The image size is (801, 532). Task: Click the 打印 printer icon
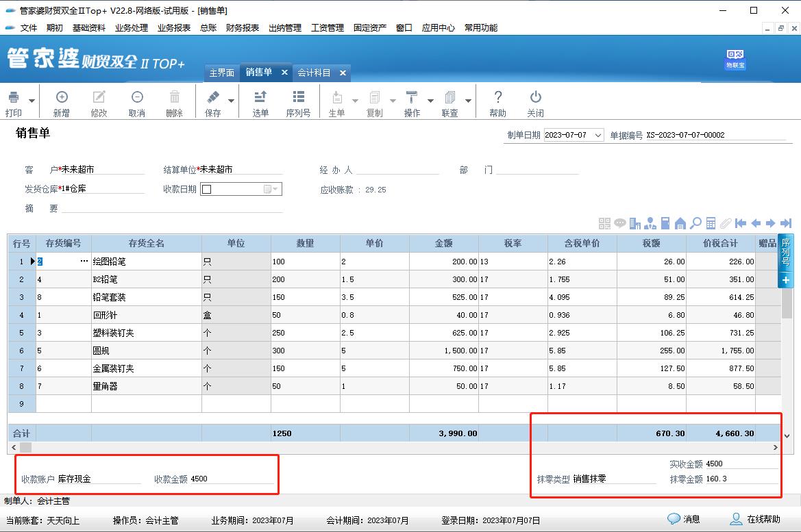click(14, 97)
